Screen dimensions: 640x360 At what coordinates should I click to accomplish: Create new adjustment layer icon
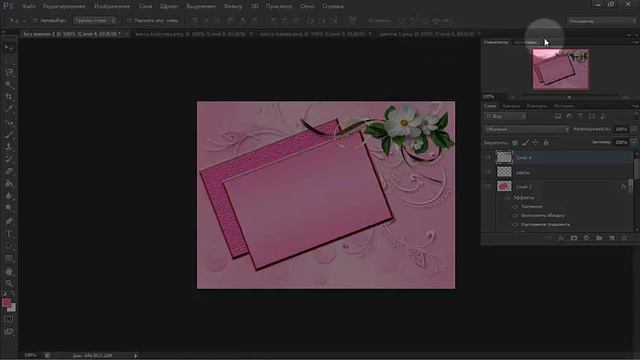pyautogui.click(x=587, y=238)
